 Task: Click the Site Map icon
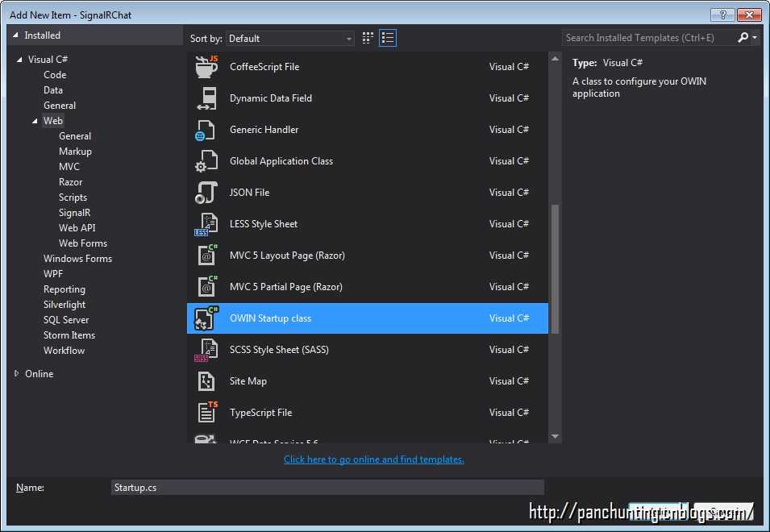pyautogui.click(x=206, y=381)
